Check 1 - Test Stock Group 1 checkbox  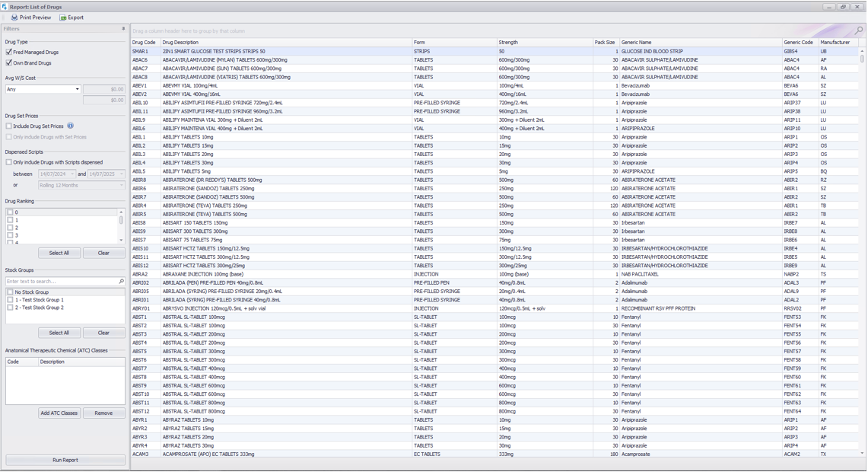click(10, 300)
